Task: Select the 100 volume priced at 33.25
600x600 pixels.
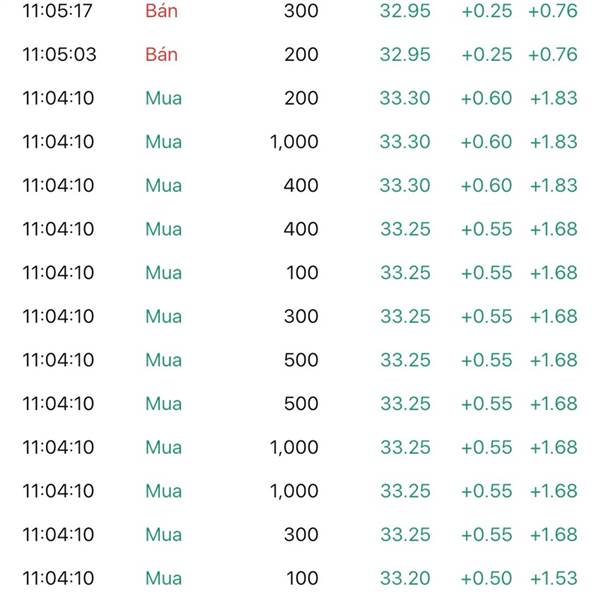Action: 301,273
